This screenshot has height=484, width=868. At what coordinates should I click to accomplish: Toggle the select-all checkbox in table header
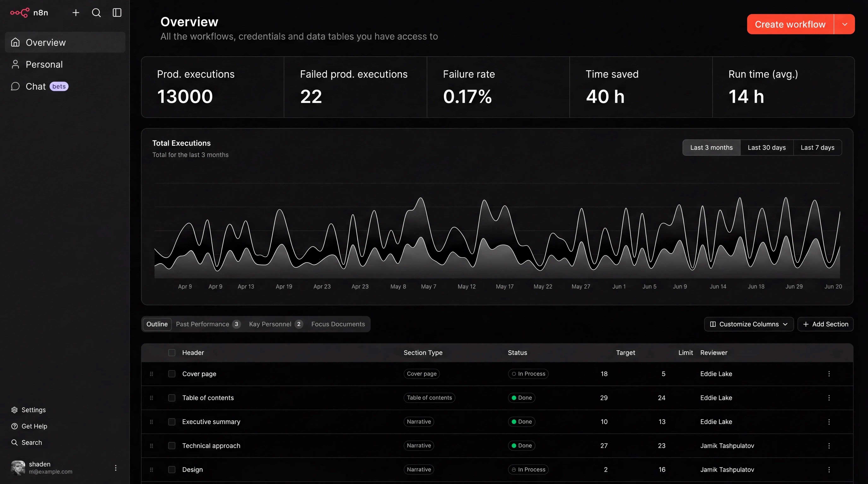172,353
